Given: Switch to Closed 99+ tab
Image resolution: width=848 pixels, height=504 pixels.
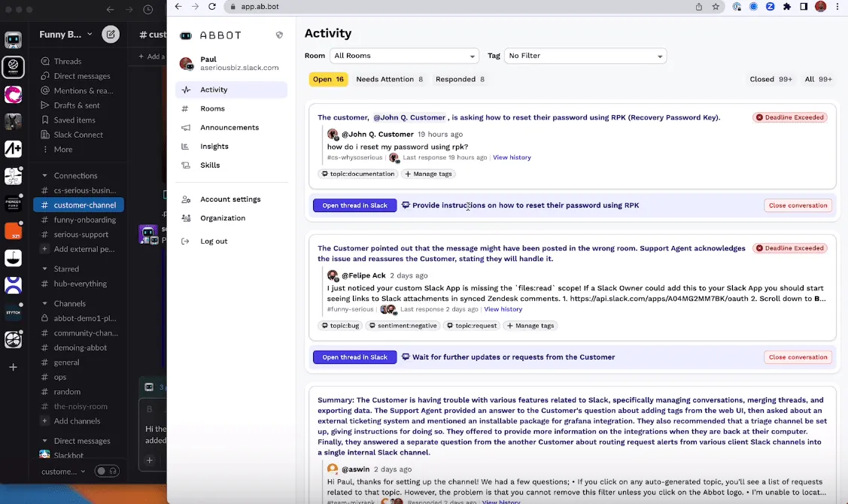Looking at the screenshot, I should 770,80.
